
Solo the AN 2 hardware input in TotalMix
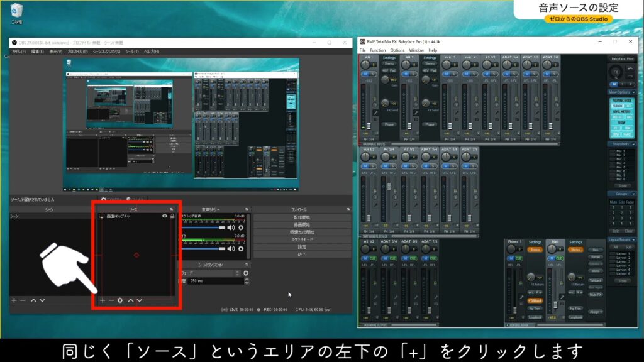(413, 74)
